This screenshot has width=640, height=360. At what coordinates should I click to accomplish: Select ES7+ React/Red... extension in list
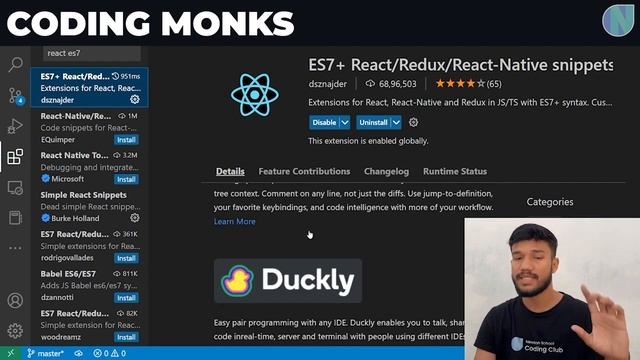coord(89,88)
